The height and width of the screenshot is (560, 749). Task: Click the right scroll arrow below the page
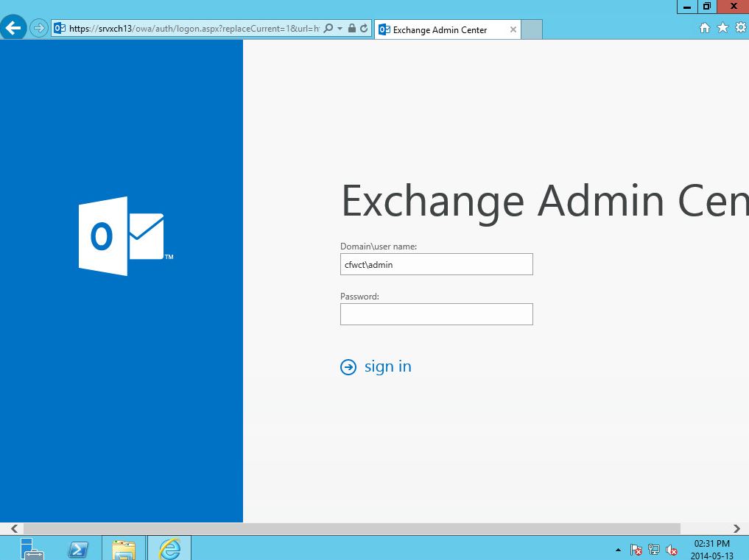(x=736, y=528)
